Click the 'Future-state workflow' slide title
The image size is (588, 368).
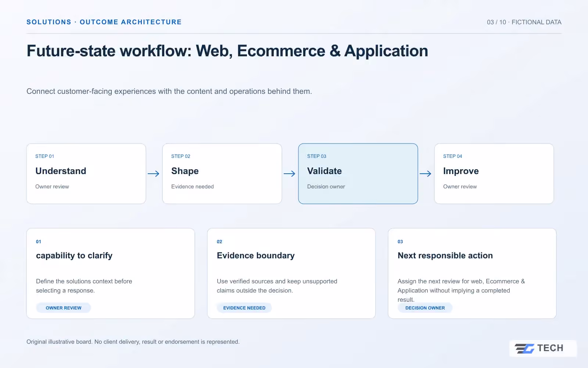[227, 51]
